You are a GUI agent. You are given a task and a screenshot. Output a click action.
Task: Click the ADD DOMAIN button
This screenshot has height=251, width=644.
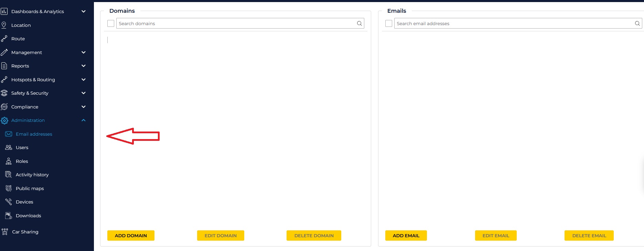131,236
